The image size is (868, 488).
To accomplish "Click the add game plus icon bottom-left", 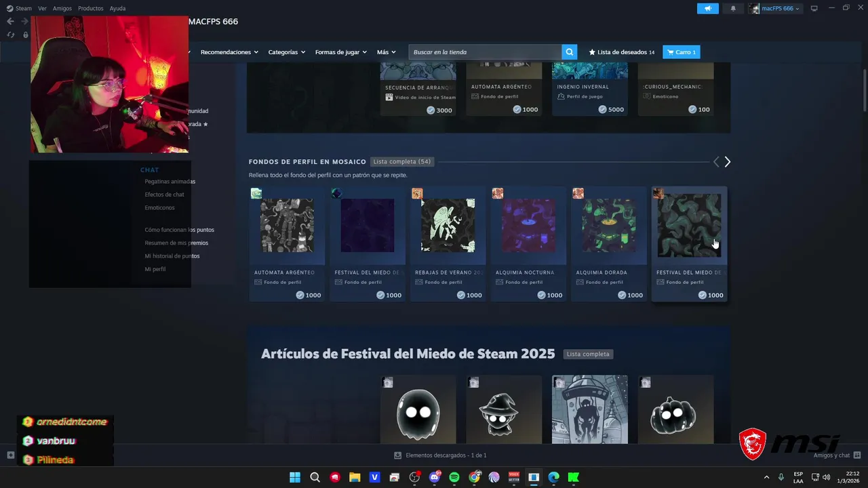I will (10, 455).
